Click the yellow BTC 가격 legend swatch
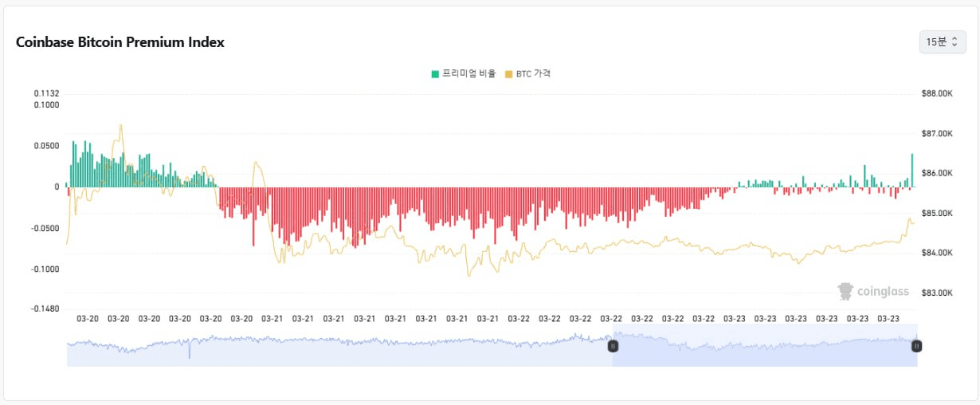This screenshot has height=405, width=980. tap(509, 74)
